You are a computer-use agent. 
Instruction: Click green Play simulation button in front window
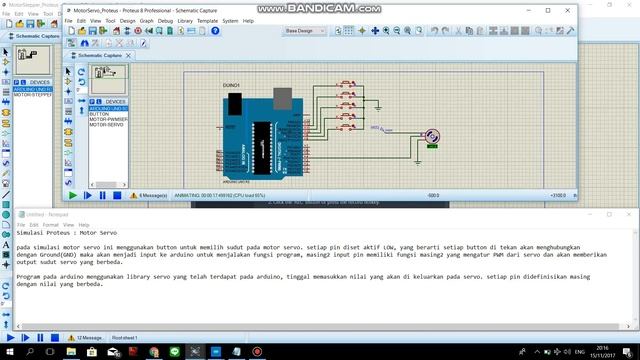73,196
